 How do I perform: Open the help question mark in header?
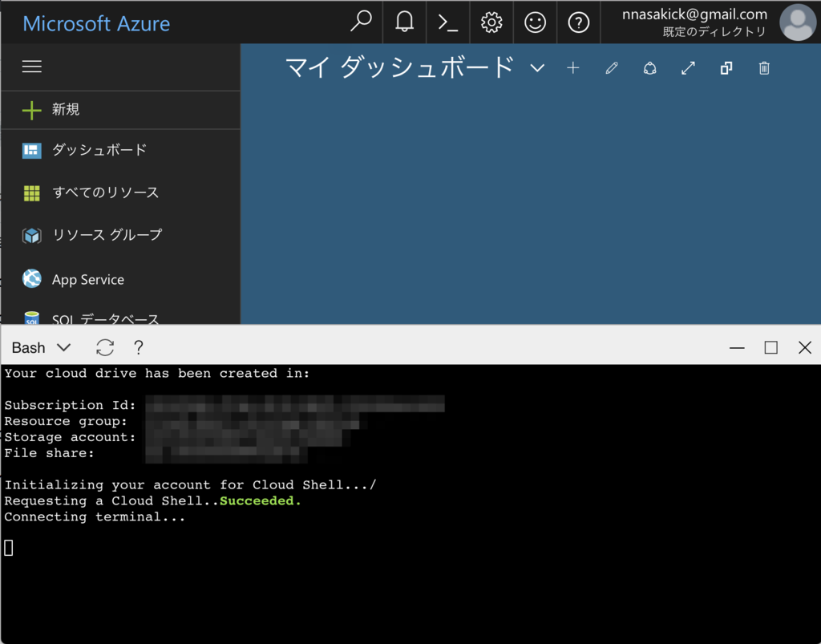[x=578, y=22]
